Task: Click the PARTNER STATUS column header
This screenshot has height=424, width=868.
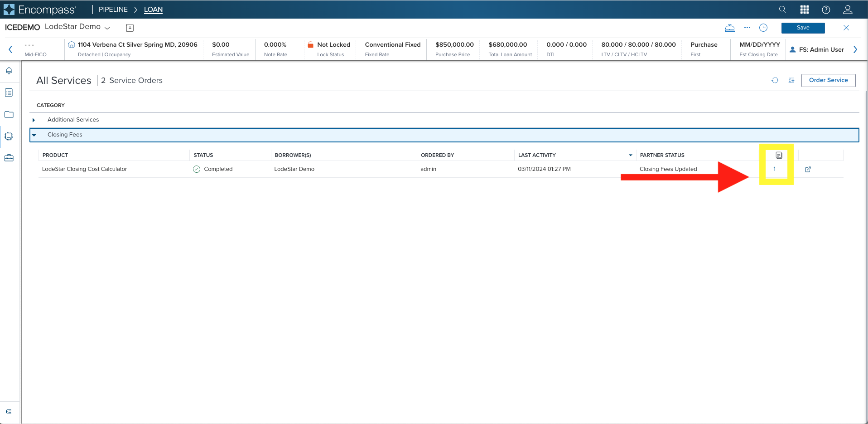Action: (662, 155)
